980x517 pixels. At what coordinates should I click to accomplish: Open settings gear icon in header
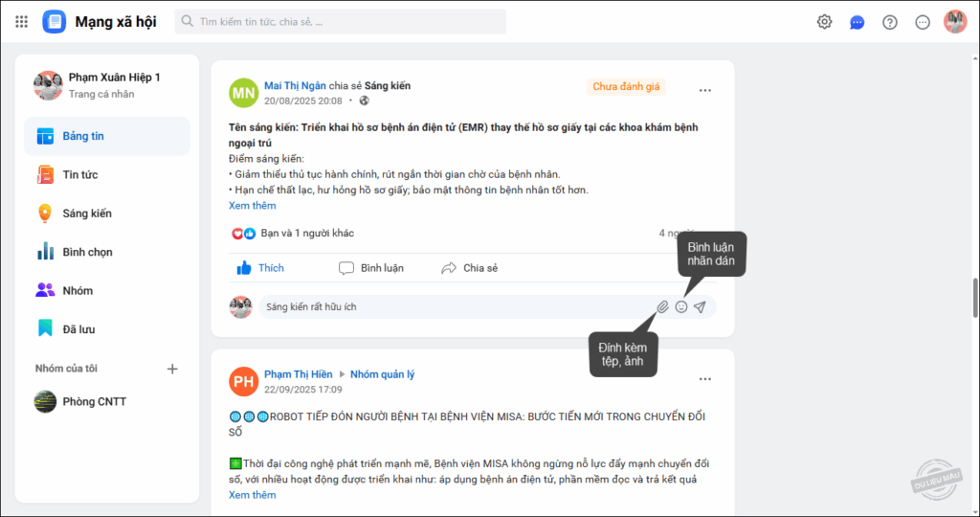pyautogui.click(x=824, y=22)
